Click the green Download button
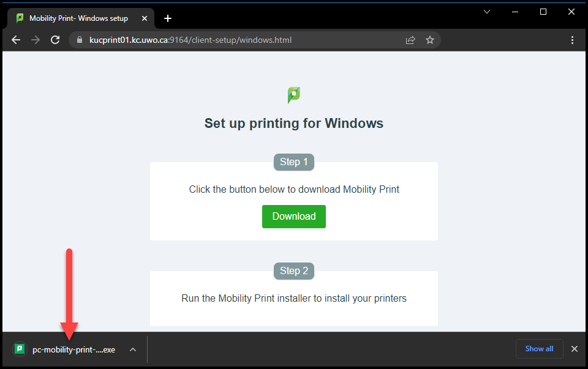Viewport: 588px width, 369px height. (293, 217)
